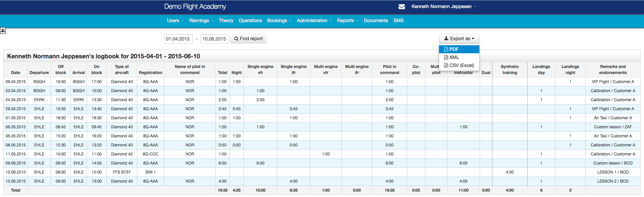Click the SIM 1 registration cell
Image resolution: width=644 pixels, height=197 pixels.
[151, 172]
